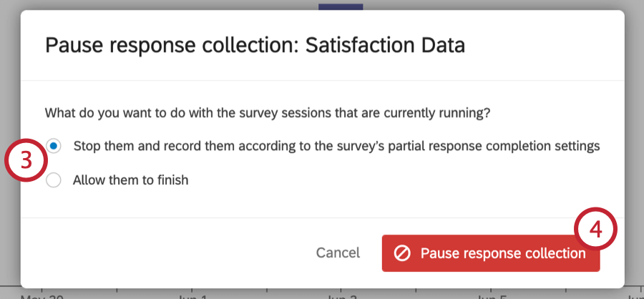
Task: Click the "Allow them to finish" label text
Action: point(130,180)
